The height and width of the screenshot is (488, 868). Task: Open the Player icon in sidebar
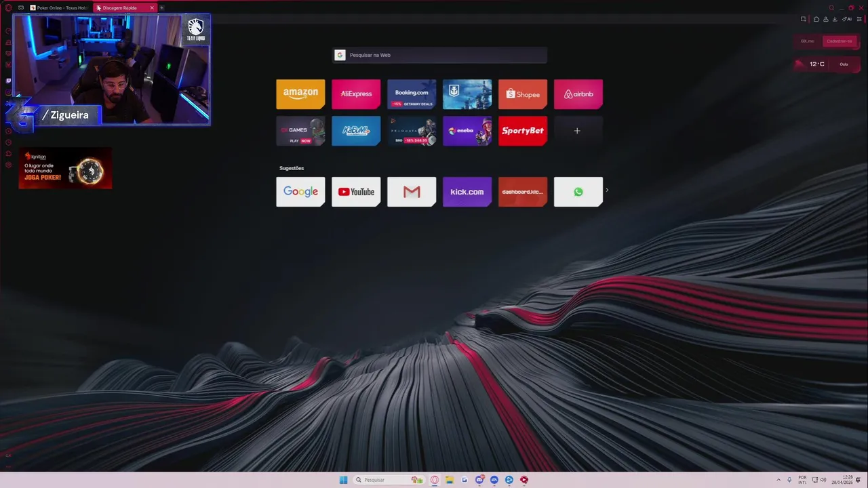[x=8, y=131]
